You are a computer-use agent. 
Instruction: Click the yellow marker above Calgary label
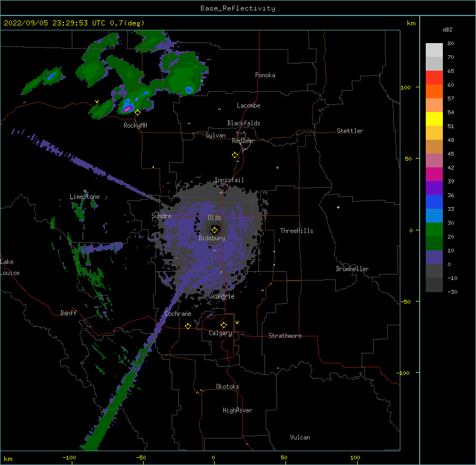[224, 325]
